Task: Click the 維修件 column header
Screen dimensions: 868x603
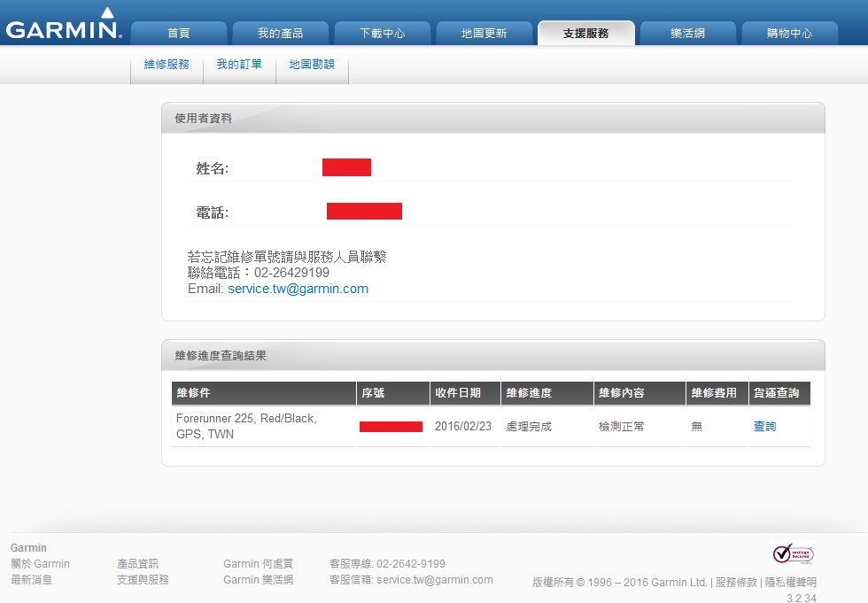Action: 264,393
